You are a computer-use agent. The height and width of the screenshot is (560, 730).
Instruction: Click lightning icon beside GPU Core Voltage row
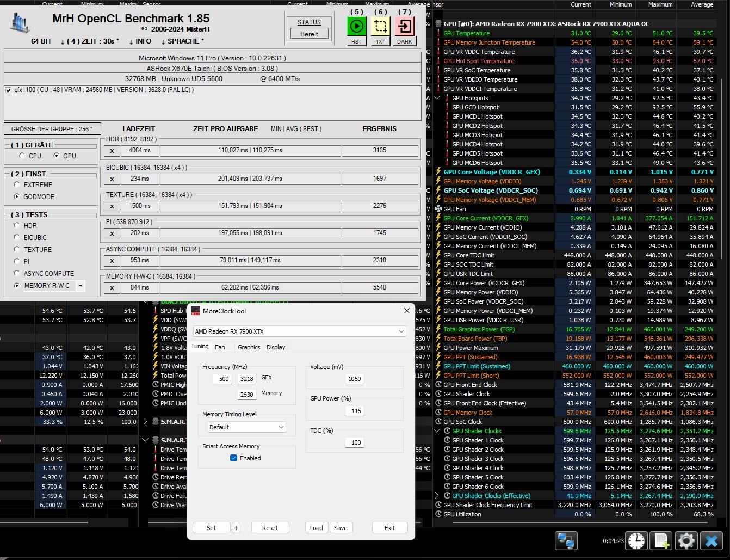(438, 172)
